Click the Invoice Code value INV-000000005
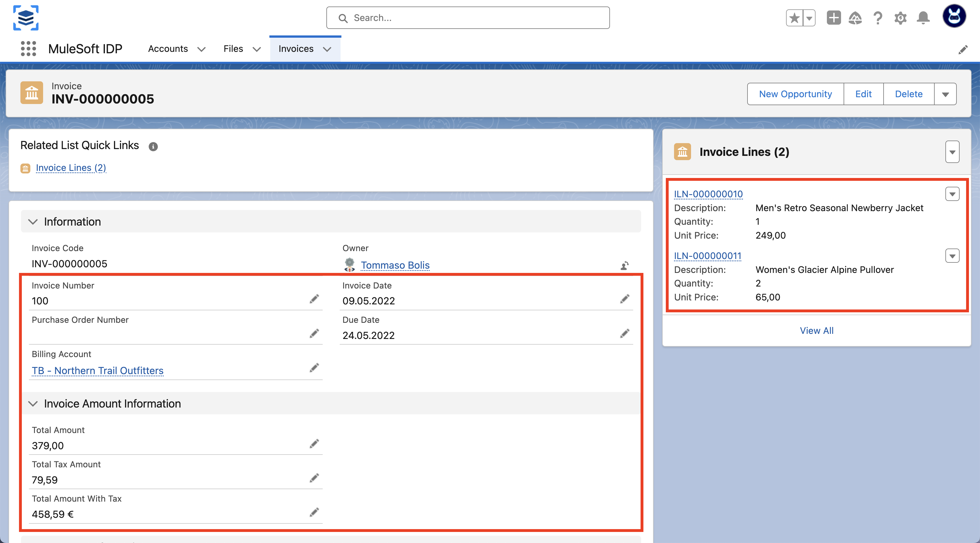The image size is (980, 543). pos(69,264)
